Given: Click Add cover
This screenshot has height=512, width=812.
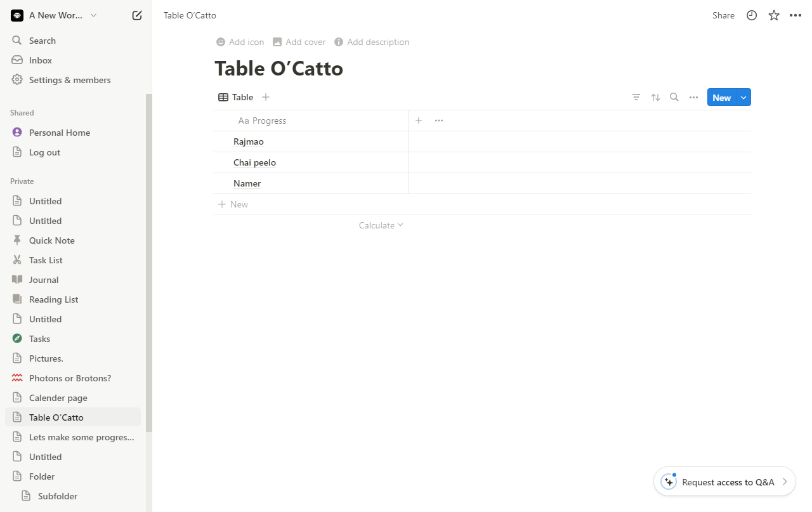Looking at the screenshot, I should (x=299, y=42).
